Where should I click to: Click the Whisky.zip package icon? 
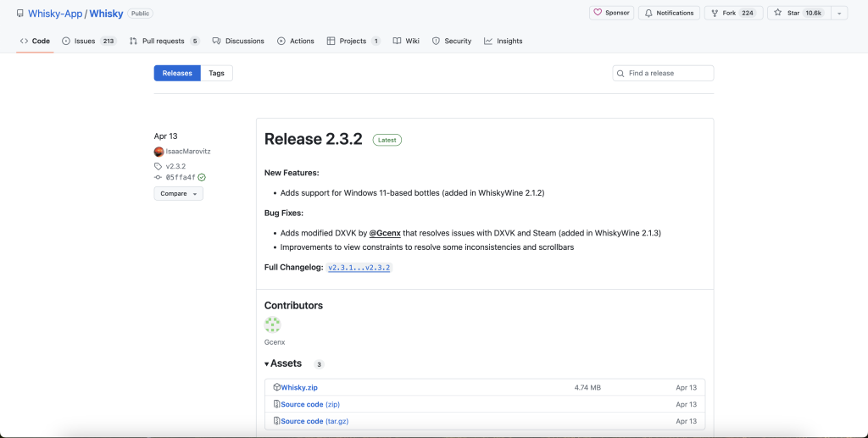(x=276, y=387)
